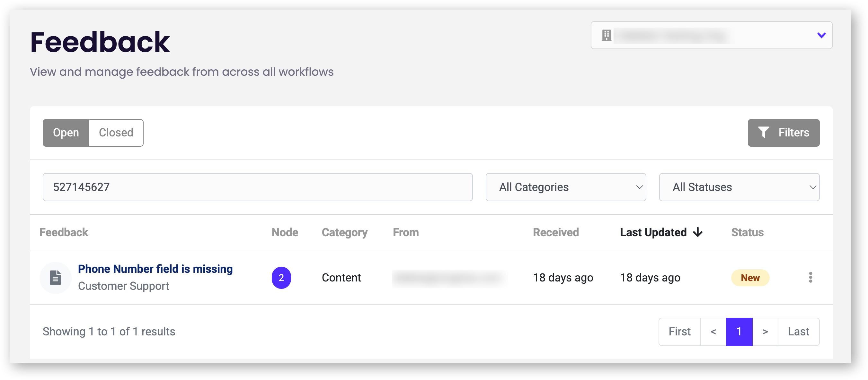Jump to the First page

pyautogui.click(x=679, y=332)
